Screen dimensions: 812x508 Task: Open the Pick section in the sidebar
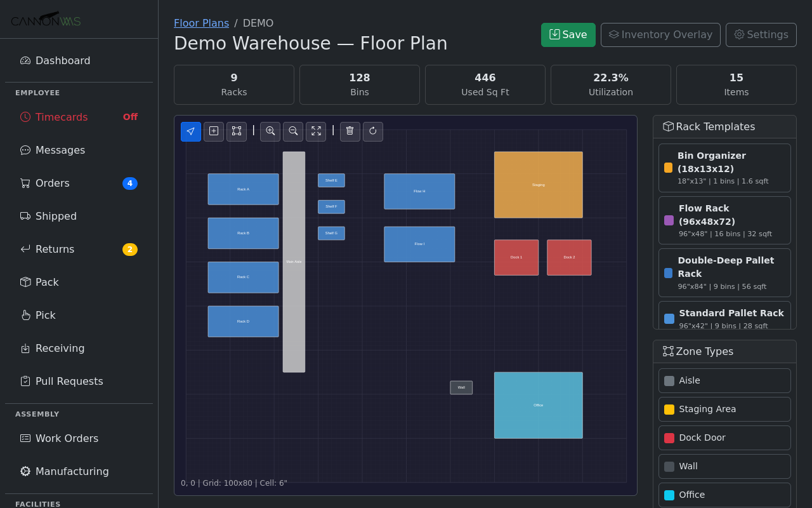(44, 315)
